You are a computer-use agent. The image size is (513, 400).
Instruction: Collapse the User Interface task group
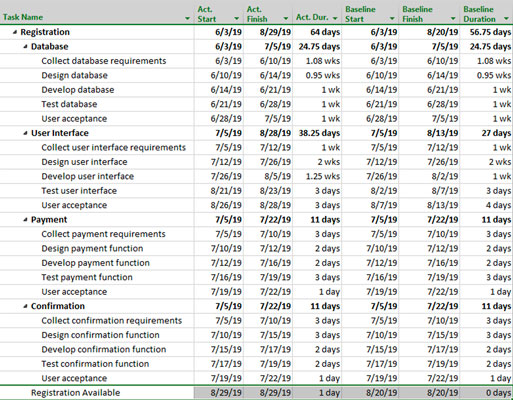pyautogui.click(x=25, y=133)
